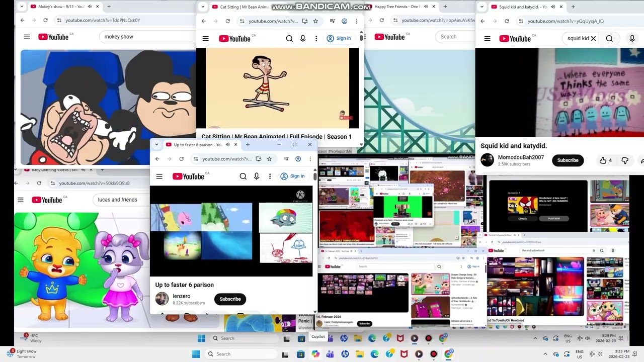Like the Squid kid and katydid video
Image resolution: width=644 pixels, height=362 pixels.
[x=605, y=160]
